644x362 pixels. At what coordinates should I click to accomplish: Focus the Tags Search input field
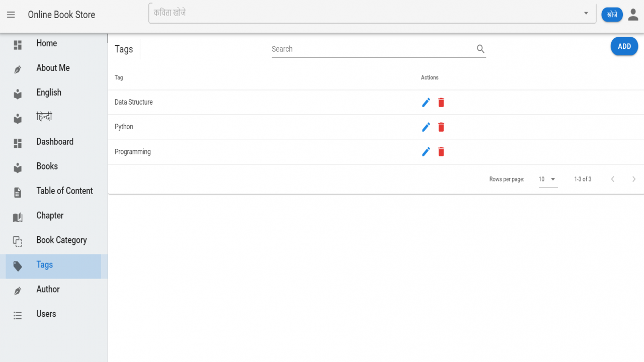pos(372,49)
